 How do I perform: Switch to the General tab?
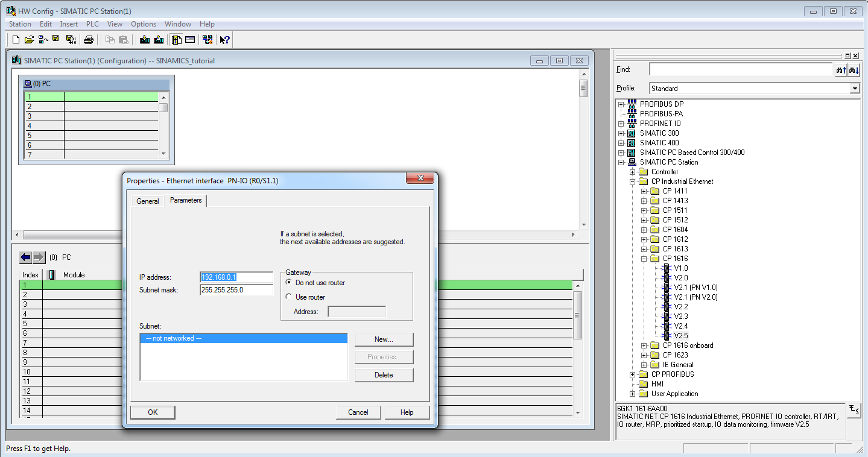point(148,201)
